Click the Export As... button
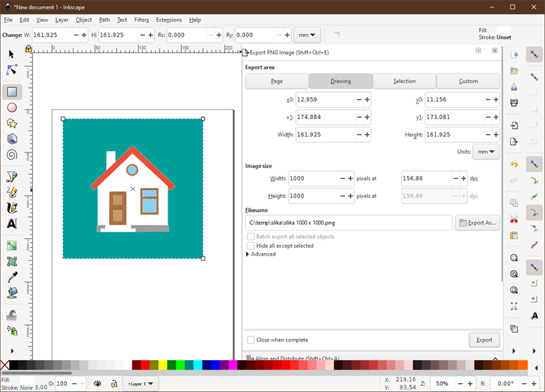545x392 pixels. (478, 223)
